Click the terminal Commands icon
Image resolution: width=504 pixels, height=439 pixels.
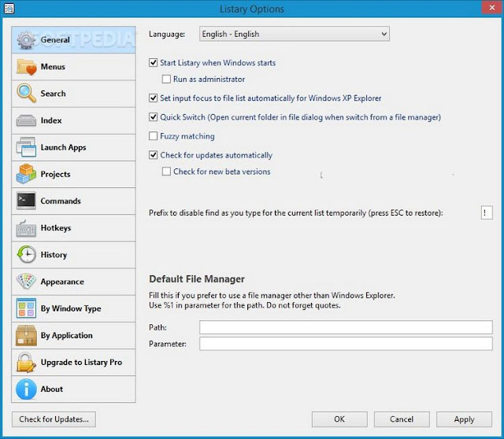(26, 201)
